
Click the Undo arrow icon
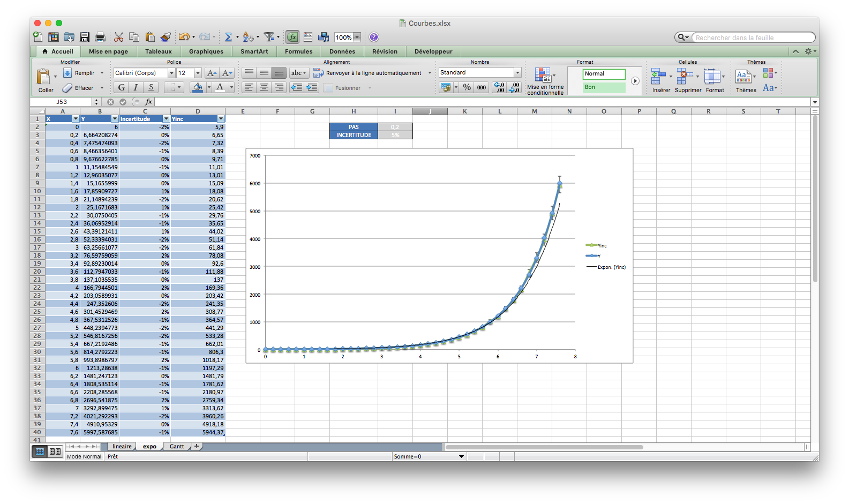pyautogui.click(x=184, y=37)
